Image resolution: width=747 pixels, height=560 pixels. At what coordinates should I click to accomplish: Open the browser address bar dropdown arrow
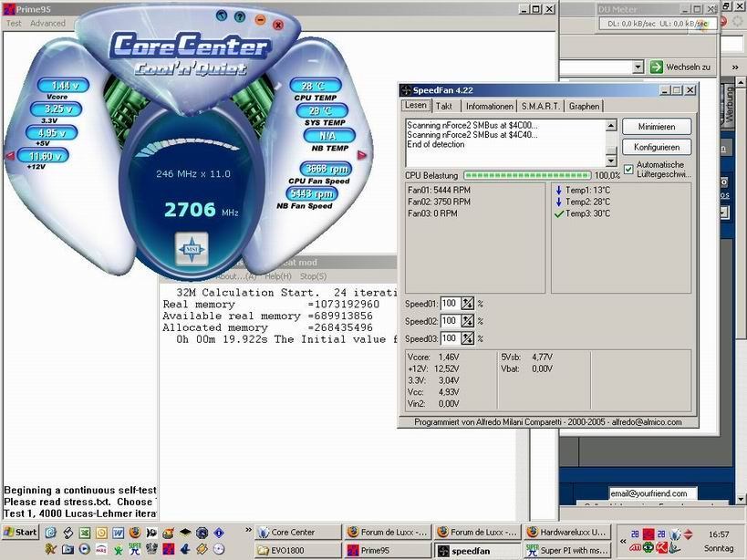(638, 67)
